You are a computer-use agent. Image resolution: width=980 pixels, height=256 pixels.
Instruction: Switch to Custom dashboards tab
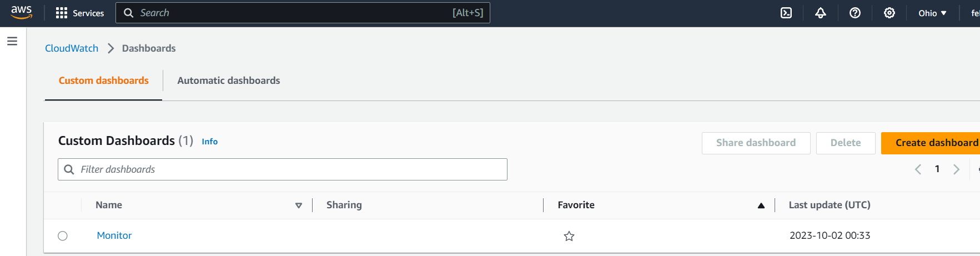click(104, 81)
